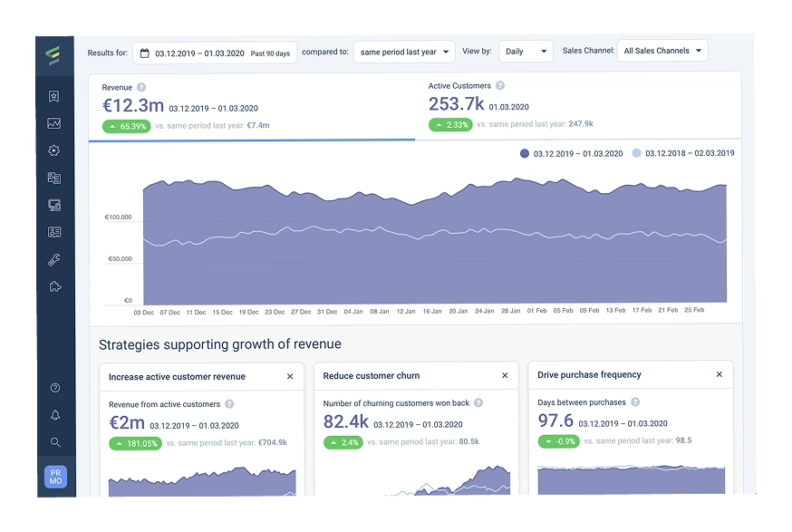Open search via magnifier icon in sidebar

[55, 442]
